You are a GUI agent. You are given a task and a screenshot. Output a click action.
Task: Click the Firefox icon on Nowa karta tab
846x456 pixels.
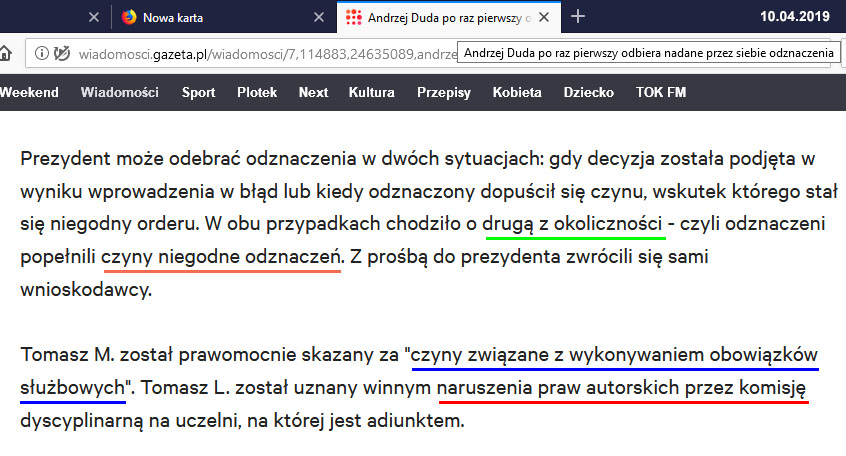pyautogui.click(x=129, y=17)
